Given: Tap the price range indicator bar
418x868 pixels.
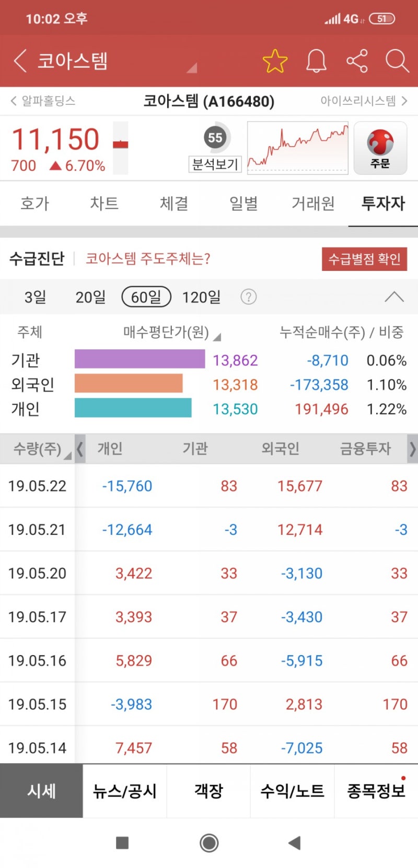Looking at the screenshot, I should click(121, 148).
